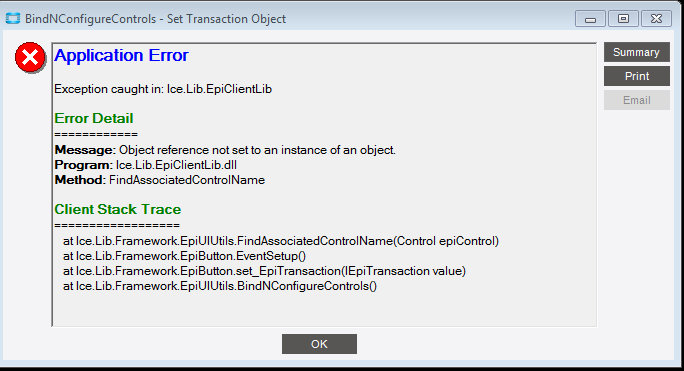Click the set_EpiTransaction stack trace line
This screenshot has height=371, width=684.
tap(264, 271)
